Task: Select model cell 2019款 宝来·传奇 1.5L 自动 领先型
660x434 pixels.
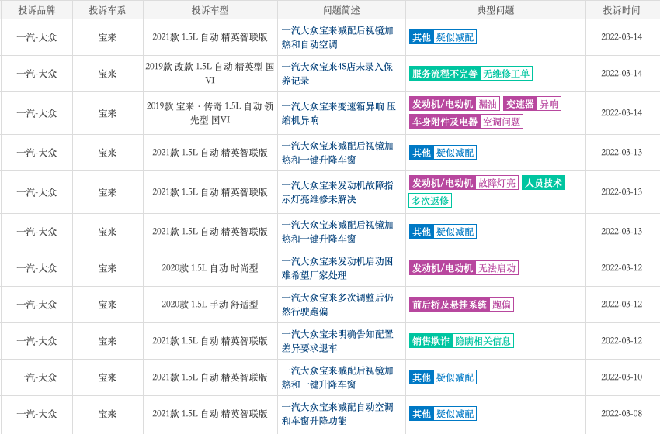Action: [x=210, y=113]
